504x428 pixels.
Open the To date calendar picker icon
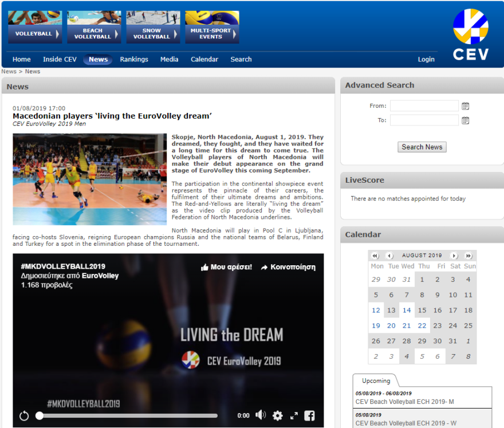coord(466,120)
